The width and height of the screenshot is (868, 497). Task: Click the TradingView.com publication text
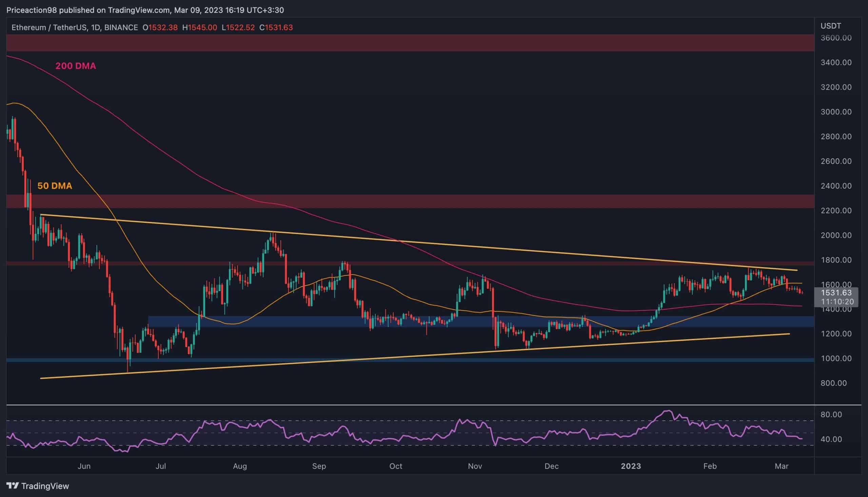140,10
